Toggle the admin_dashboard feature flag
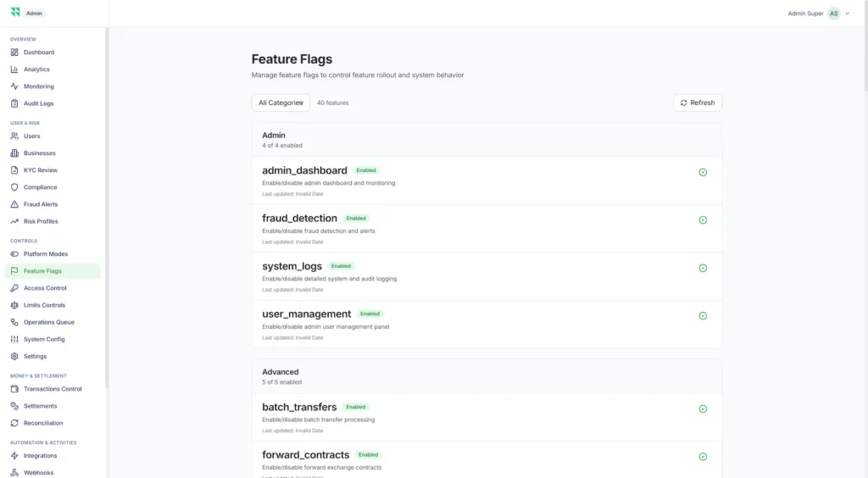The image size is (868, 478). pyautogui.click(x=703, y=172)
